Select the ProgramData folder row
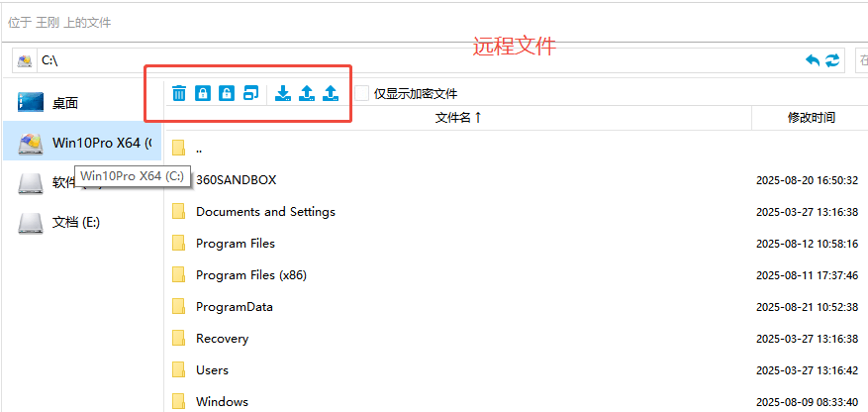 [234, 307]
